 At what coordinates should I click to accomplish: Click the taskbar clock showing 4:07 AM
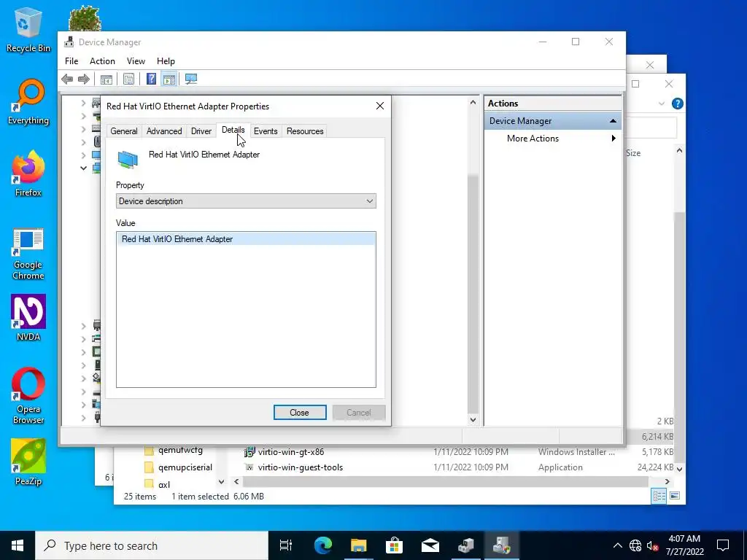(x=684, y=545)
